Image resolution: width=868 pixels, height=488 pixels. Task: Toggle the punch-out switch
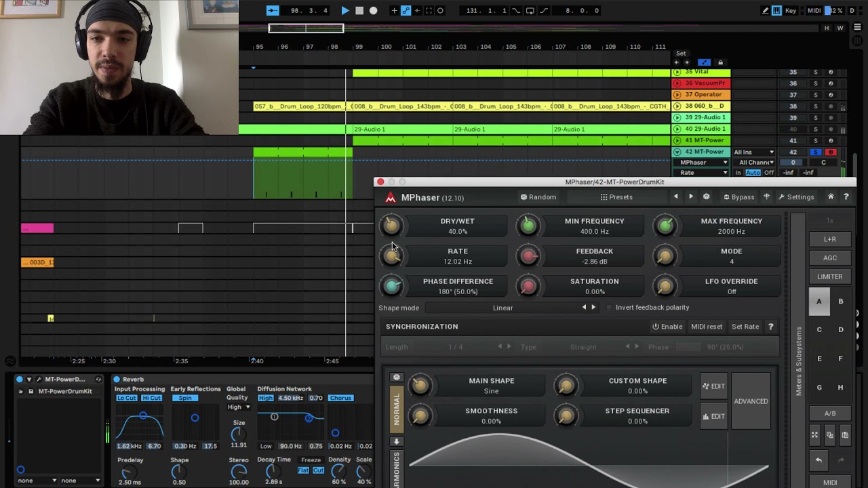(544, 10)
